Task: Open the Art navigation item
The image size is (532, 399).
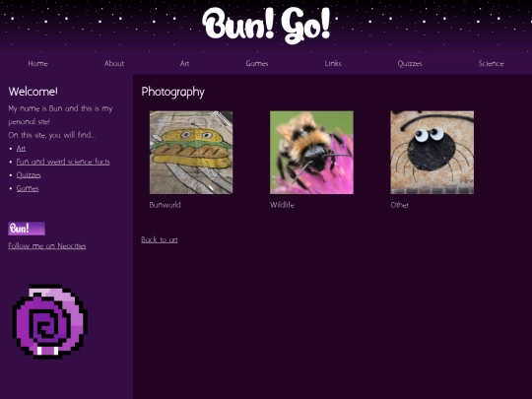Action: (x=184, y=63)
